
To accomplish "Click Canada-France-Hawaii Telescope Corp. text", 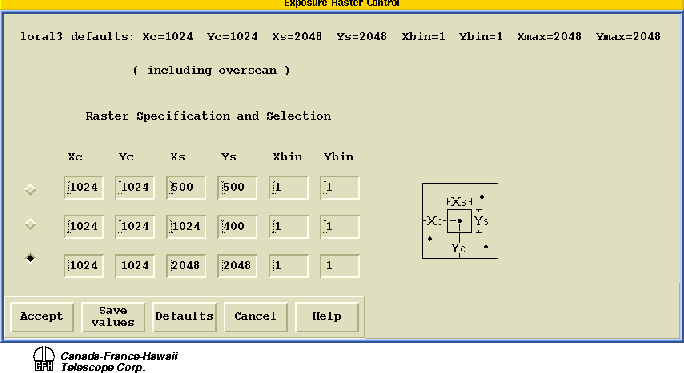I will coord(119,362).
